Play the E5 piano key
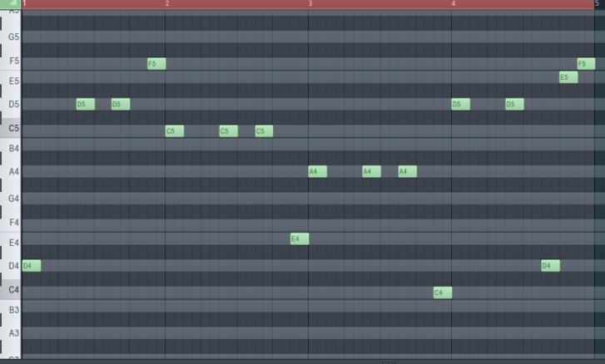Screen dimensions: 605x364 11,81
